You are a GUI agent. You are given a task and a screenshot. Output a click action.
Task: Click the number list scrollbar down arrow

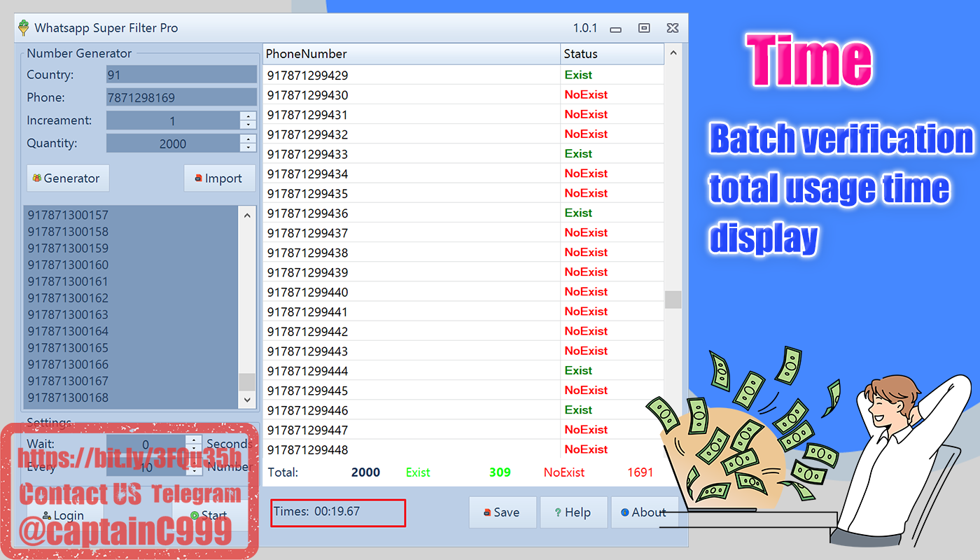tap(246, 400)
